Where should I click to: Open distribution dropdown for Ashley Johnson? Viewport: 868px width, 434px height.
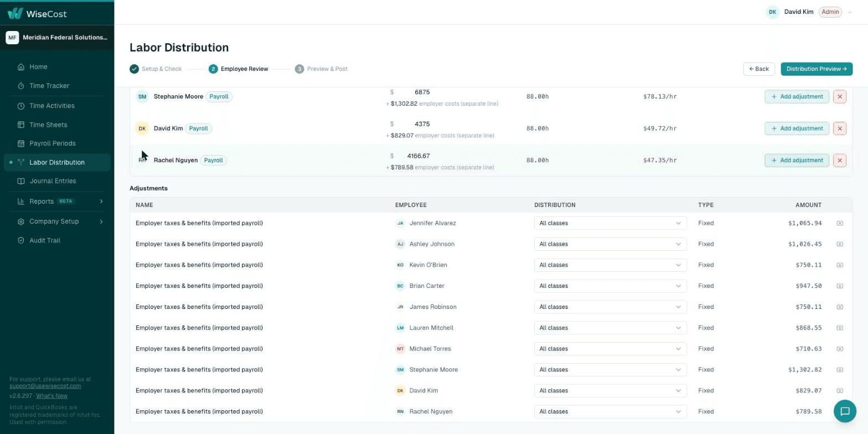(x=611, y=244)
